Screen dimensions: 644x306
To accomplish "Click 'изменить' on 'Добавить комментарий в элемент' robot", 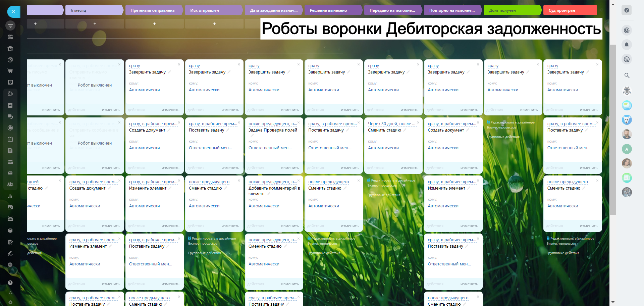I will click(290, 226).
